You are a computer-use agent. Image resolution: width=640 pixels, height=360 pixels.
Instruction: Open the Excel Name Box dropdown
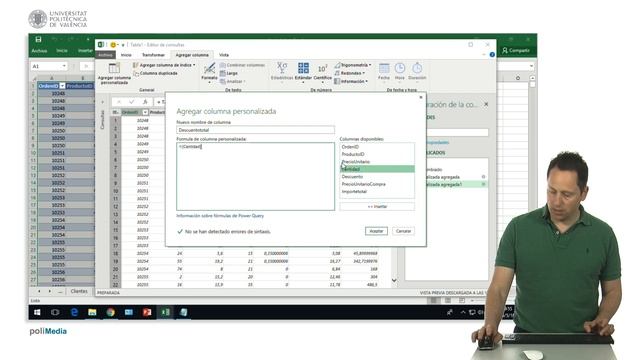point(64,66)
